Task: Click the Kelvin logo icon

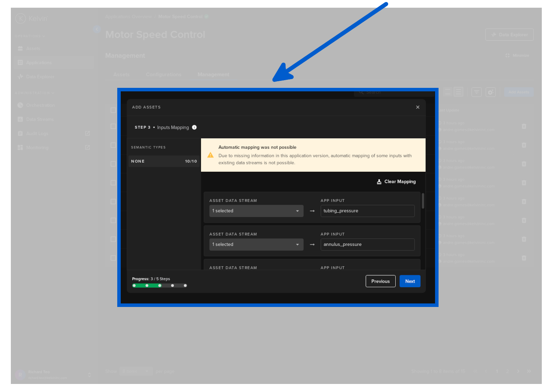Action: [21, 18]
